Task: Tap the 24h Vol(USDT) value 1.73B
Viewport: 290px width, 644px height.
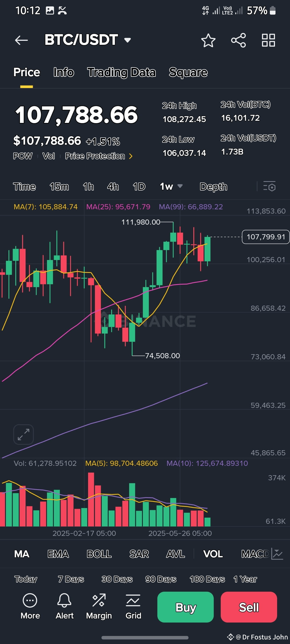Action: tap(232, 152)
